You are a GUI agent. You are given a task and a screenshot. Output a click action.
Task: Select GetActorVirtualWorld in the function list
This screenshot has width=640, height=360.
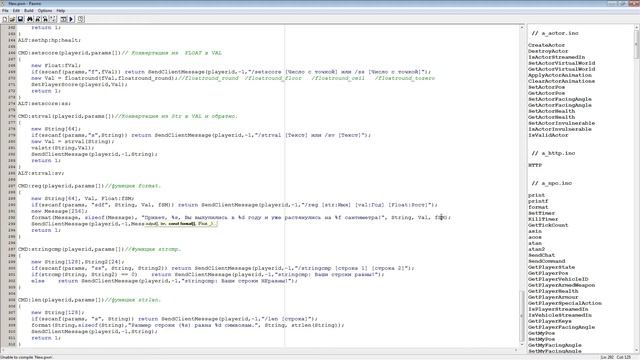pos(562,69)
